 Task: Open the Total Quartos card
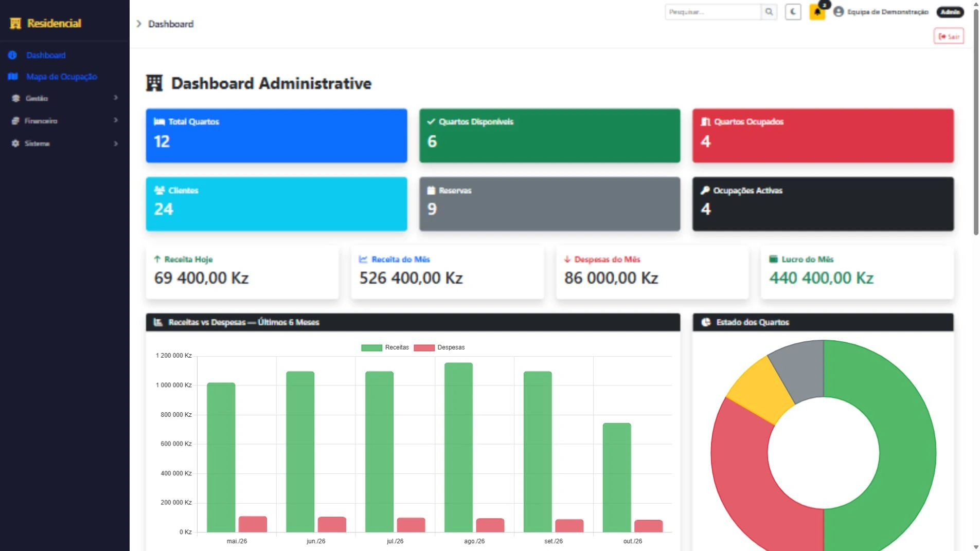(276, 136)
